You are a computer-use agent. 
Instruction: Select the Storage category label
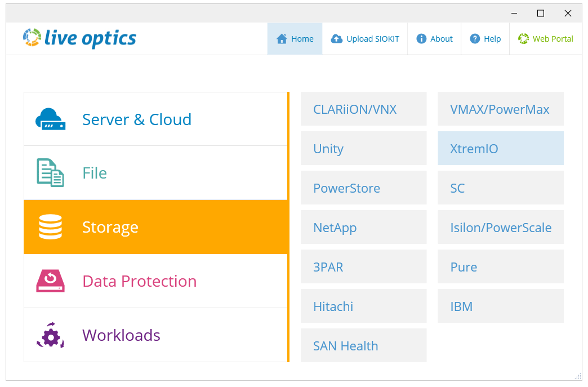(110, 227)
